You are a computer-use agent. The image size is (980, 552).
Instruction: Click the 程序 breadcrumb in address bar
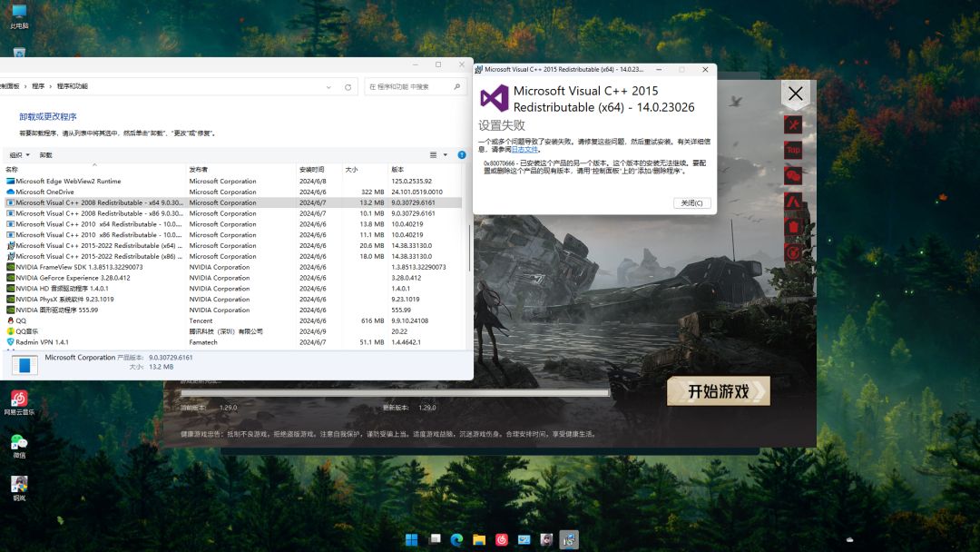pos(38,86)
